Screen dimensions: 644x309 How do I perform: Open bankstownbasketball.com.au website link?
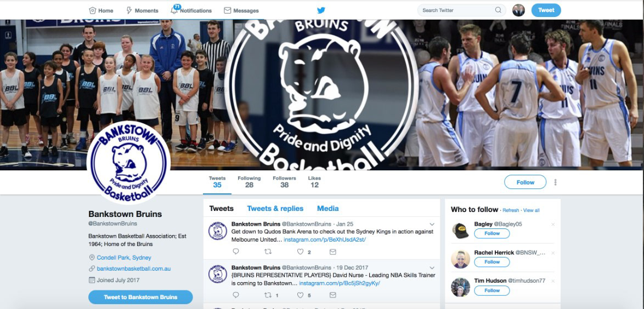(133, 269)
